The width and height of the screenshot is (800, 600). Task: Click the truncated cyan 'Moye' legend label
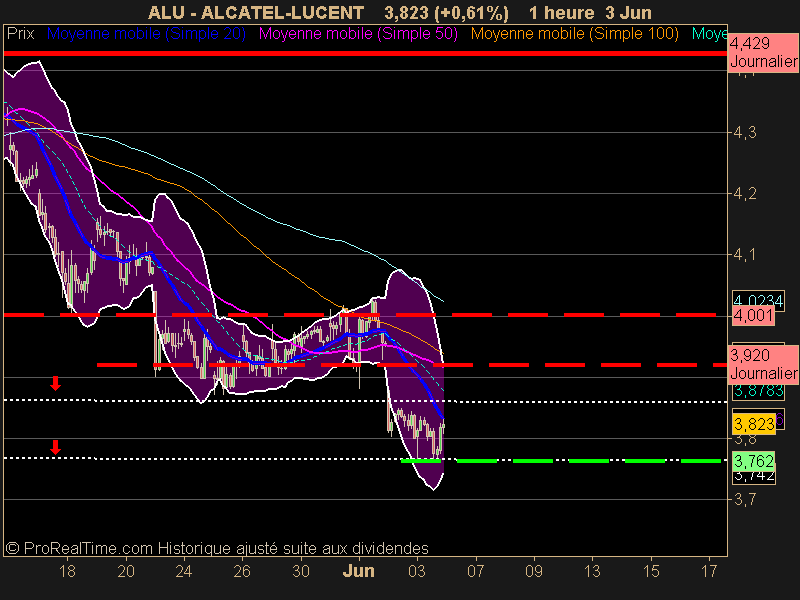[709, 34]
